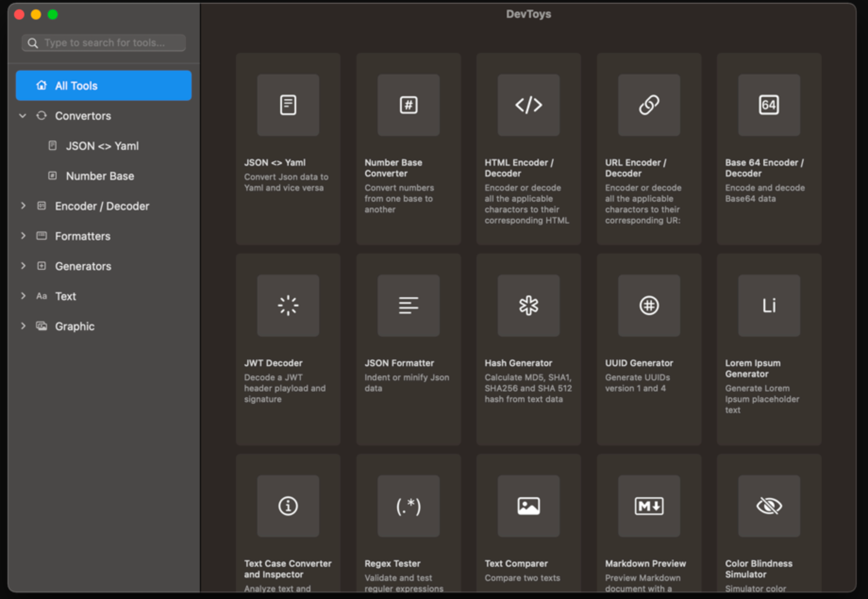Open the Markdown Preview icon
This screenshot has width=868, height=599.
pos(649,506)
